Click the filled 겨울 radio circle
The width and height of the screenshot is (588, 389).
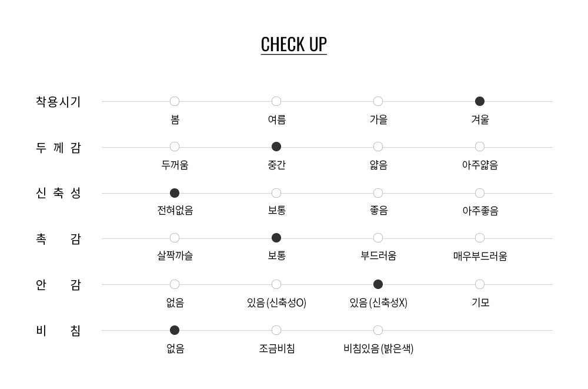(480, 101)
